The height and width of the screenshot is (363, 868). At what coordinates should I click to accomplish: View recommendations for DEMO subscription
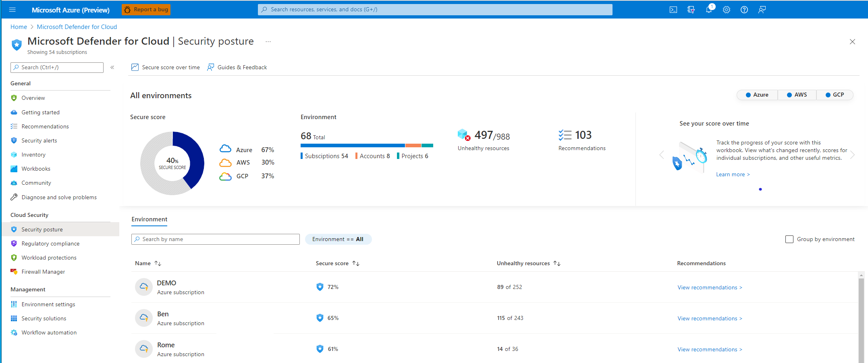coord(710,288)
